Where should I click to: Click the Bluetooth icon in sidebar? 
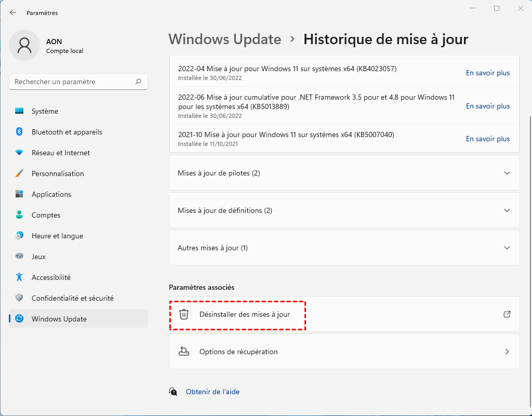tap(19, 132)
